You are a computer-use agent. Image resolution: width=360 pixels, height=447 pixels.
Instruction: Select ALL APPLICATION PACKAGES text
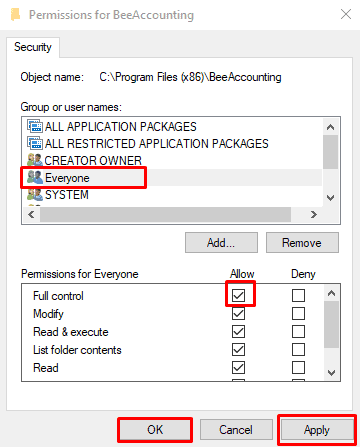click(121, 127)
